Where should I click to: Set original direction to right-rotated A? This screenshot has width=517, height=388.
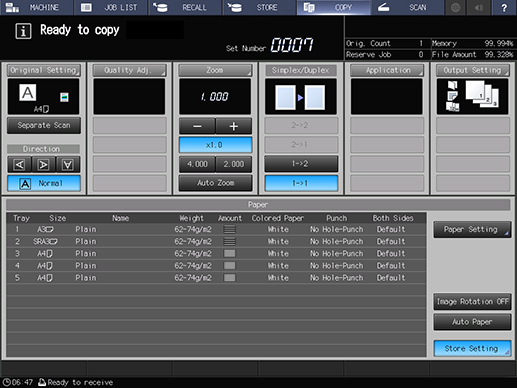(44, 164)
